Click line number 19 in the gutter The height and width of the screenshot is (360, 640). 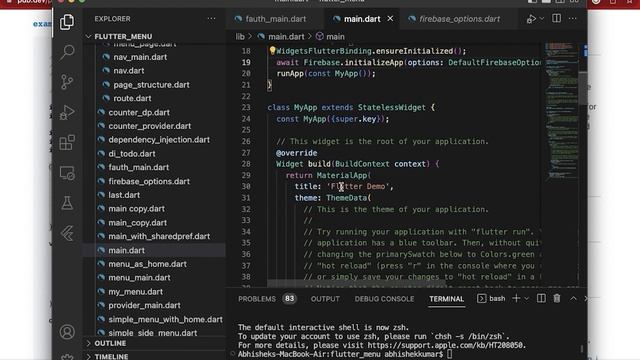[x=246, y=62]
